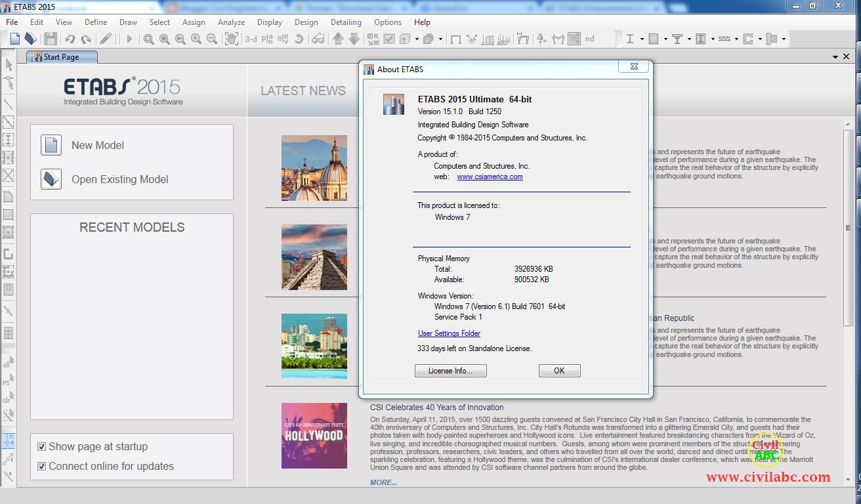Click the License Info... button

(x=450, y=371)
